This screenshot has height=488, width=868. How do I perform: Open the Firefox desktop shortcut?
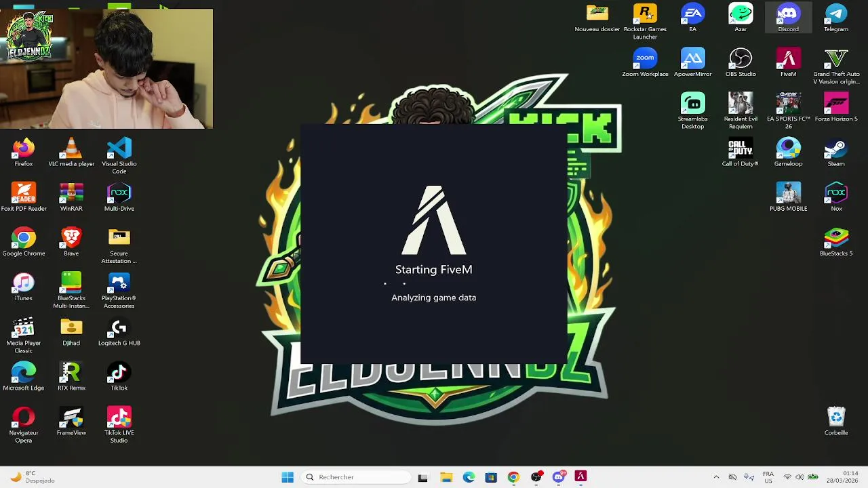click(23, 152)
